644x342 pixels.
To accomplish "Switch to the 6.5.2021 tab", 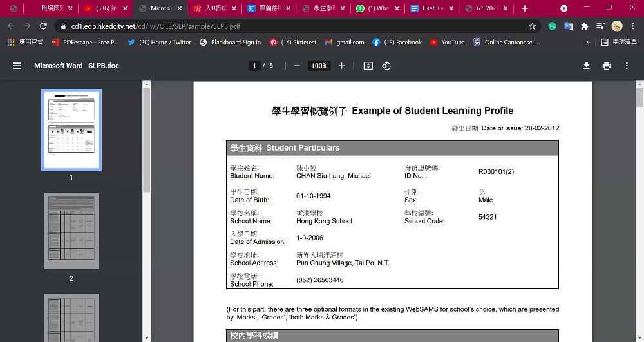I will coord(486,8).
